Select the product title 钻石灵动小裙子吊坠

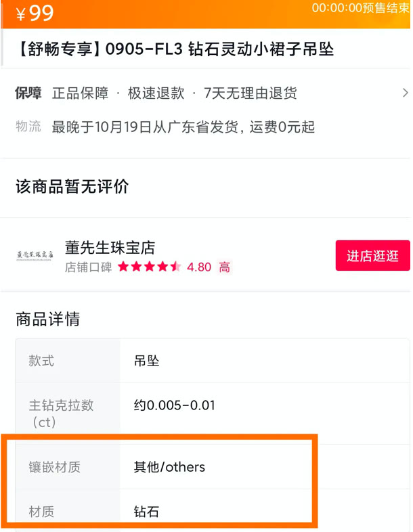click(x=261, y=49)
